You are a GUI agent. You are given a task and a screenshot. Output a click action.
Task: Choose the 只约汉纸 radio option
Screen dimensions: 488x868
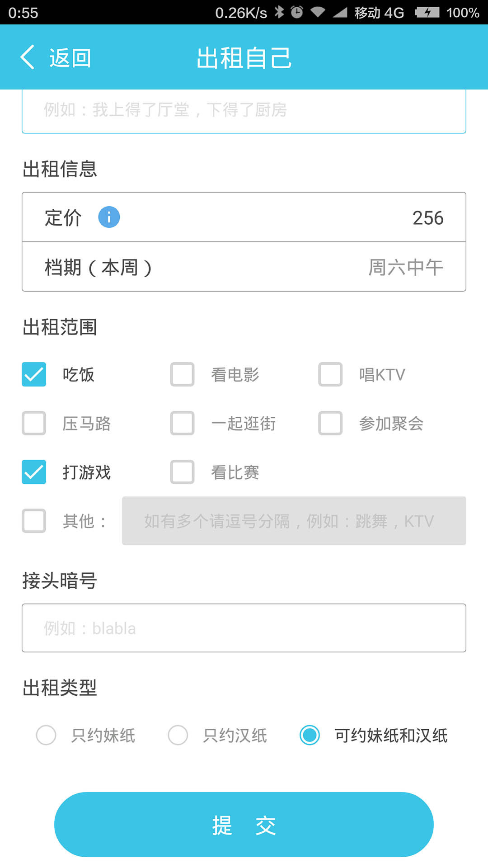click(178, 735)
